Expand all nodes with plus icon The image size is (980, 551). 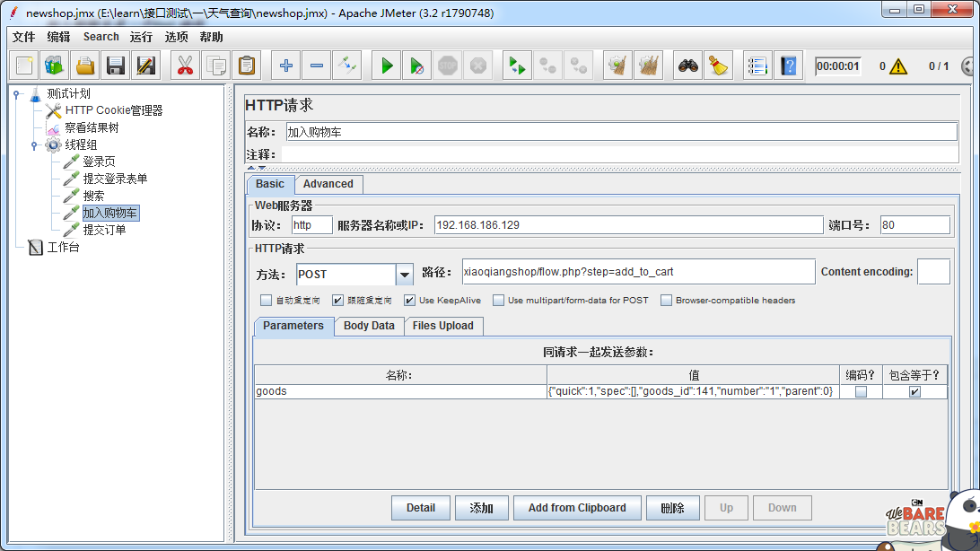pos(286,66)
